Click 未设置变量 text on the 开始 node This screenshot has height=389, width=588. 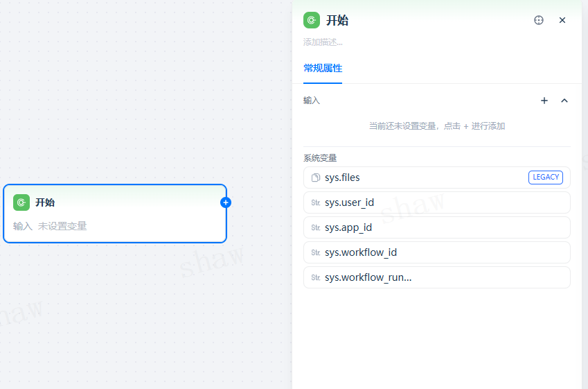[62, 226]
